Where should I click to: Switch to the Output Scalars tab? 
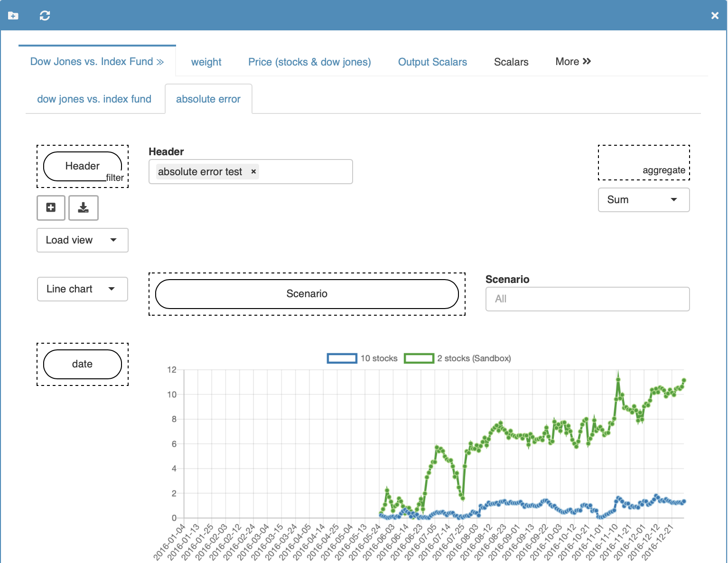pos(432,62)
